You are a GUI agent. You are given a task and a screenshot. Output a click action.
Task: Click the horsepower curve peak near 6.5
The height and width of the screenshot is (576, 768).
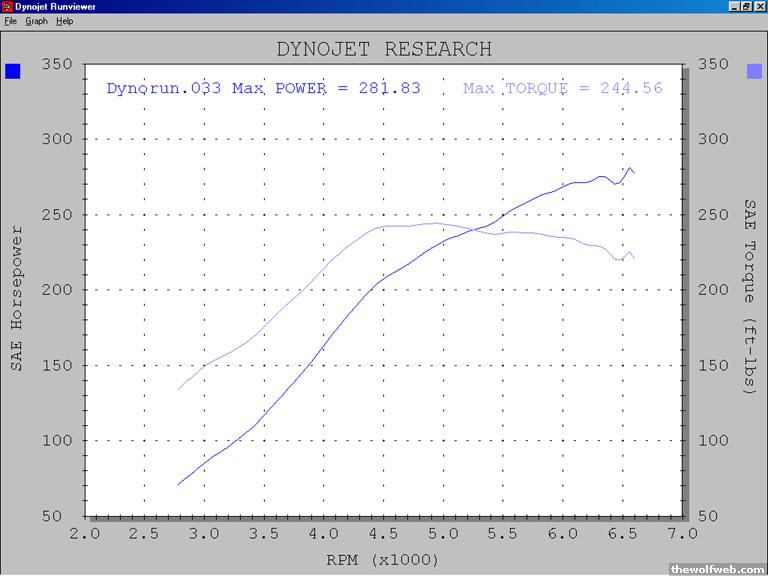click(629, 168)
